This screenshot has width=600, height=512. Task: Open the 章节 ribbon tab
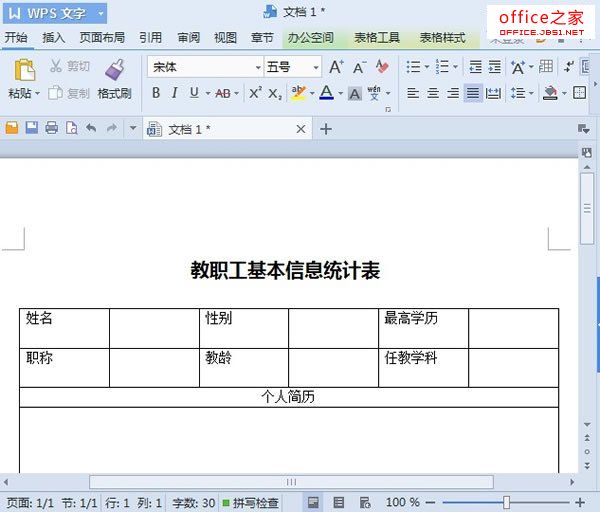pos(262,38)
